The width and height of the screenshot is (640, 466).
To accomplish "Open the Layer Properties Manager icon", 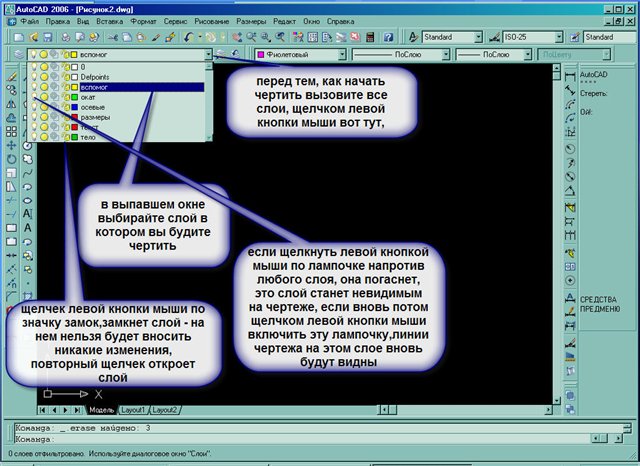I will coord(20,54).
